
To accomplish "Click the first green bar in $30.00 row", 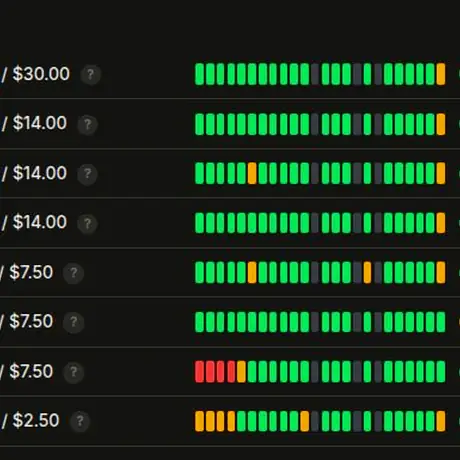I will [199, 74].
